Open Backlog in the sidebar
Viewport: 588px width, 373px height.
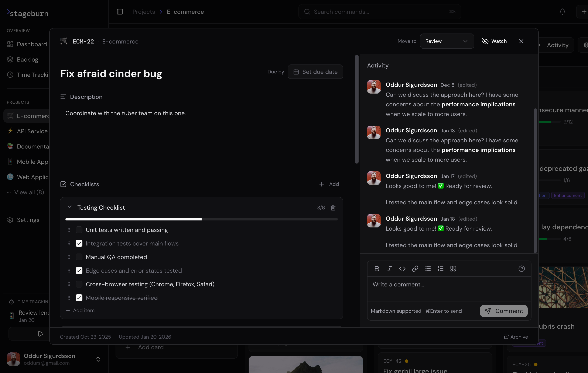(27, 60)
